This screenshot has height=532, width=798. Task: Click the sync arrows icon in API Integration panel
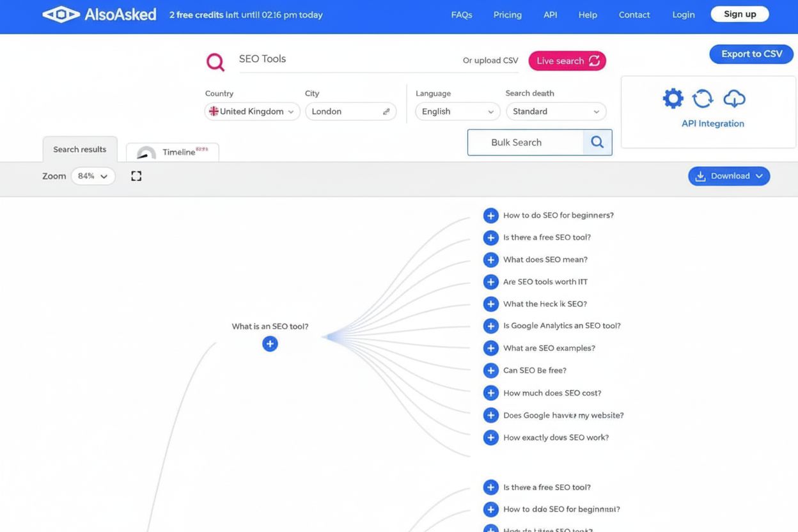click(x=702, y=98)
